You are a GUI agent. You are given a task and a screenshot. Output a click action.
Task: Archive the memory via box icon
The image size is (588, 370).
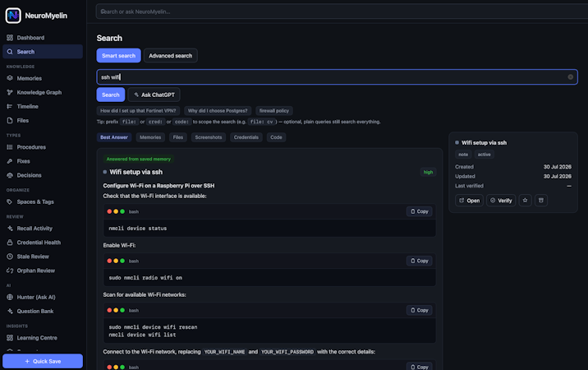[x=540, y=201]
